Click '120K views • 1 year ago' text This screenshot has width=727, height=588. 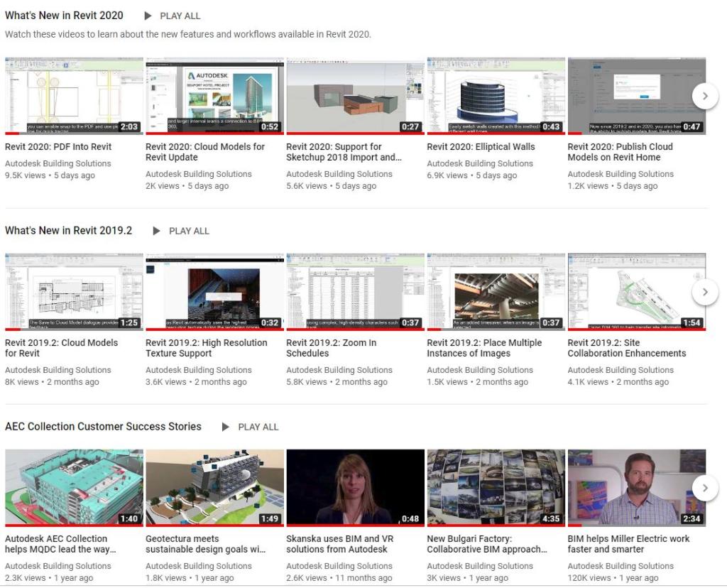coord(613,578)
